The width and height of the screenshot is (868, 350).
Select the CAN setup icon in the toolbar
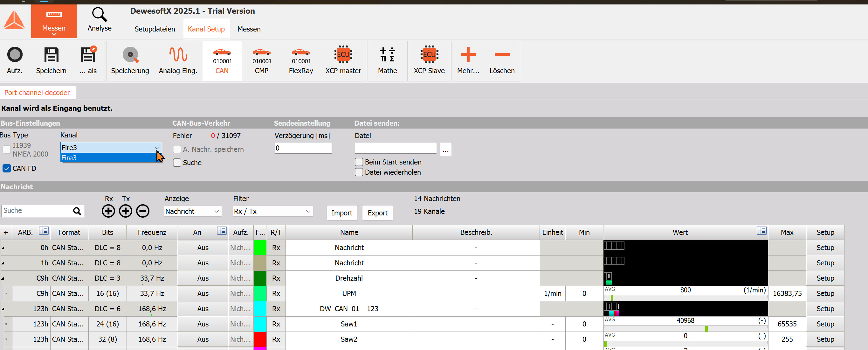pyautogui.click(x=222, y=61)
